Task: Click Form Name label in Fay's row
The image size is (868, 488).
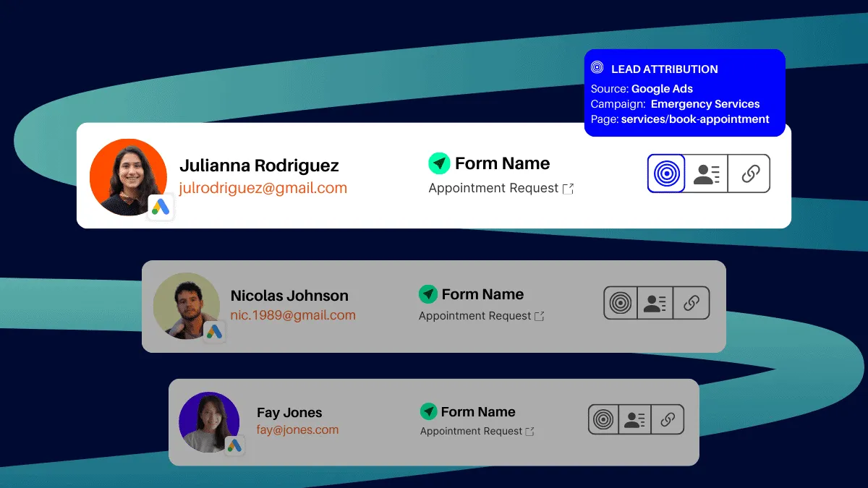Action: 478,412
